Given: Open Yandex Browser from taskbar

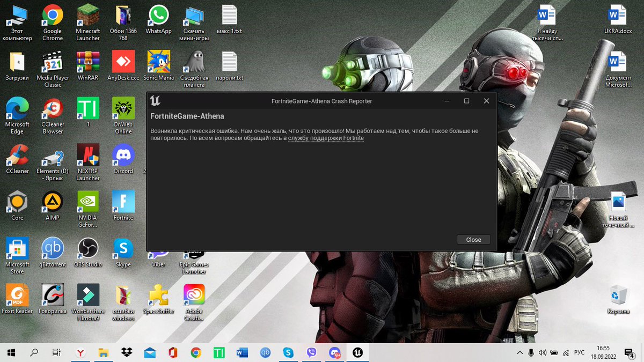Looking at the screenshot, I should [x=80, y=352].
